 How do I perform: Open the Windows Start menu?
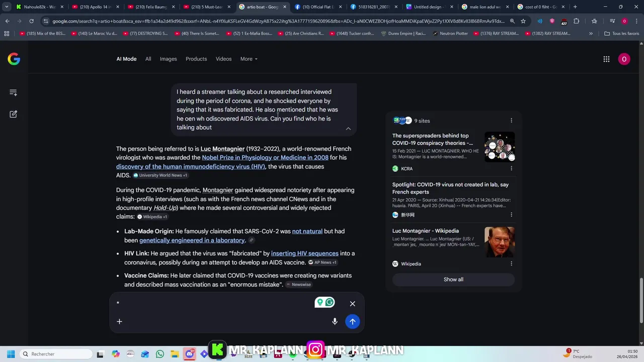(x=11, y=354)
